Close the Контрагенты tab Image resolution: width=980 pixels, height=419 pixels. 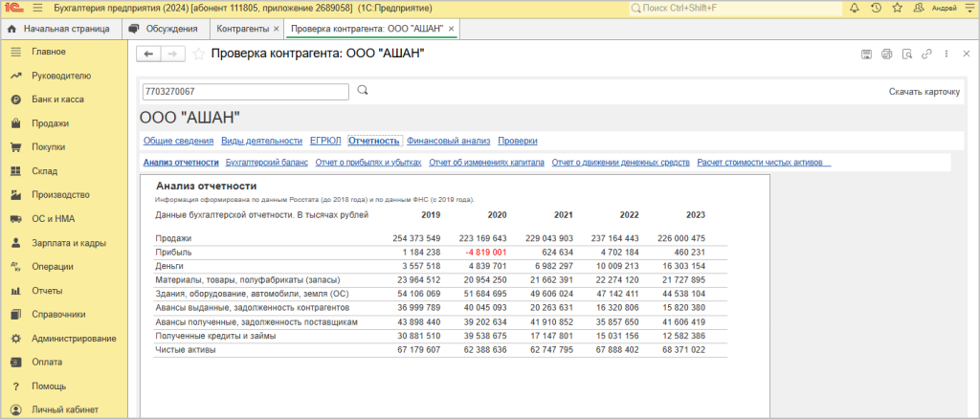[x=276, y=29]
